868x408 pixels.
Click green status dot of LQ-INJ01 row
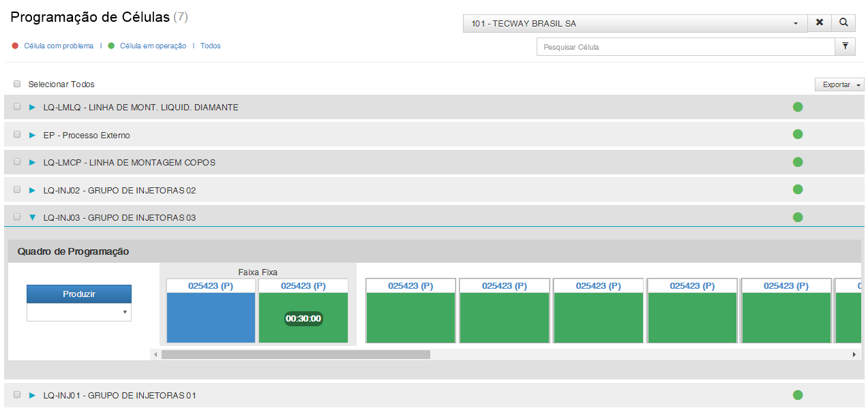tap(798, 395)
